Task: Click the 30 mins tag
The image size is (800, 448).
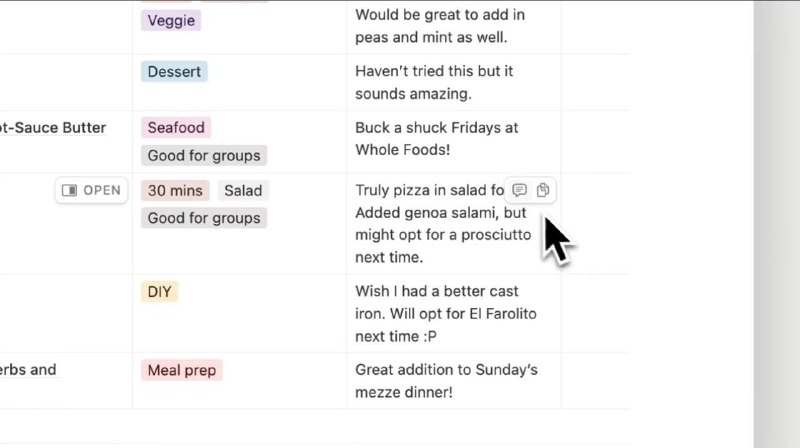Action: 175,190
